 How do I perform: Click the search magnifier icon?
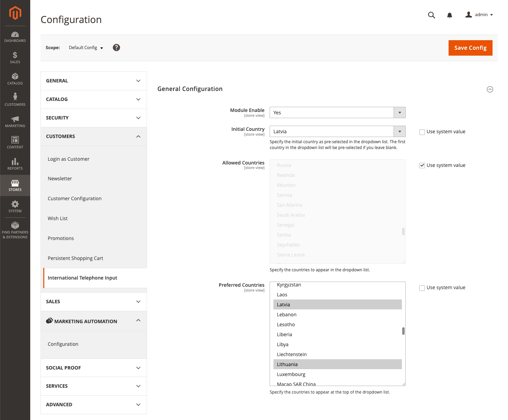(431, 15)
